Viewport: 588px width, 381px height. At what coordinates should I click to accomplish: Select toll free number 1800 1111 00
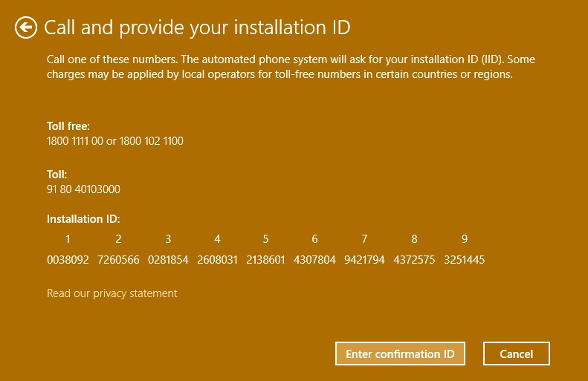[x=74, y=141]
